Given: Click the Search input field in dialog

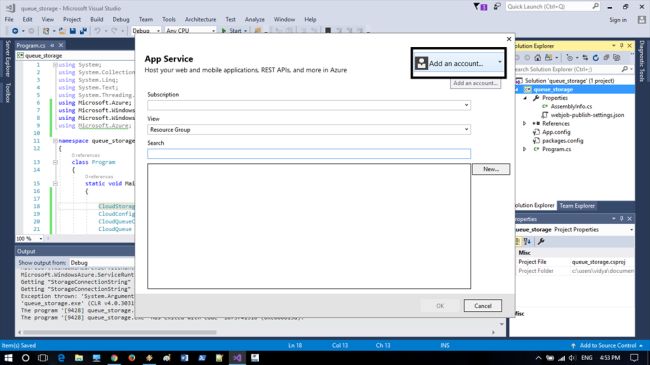Looking at the screenshot, I should pos(309,154).
